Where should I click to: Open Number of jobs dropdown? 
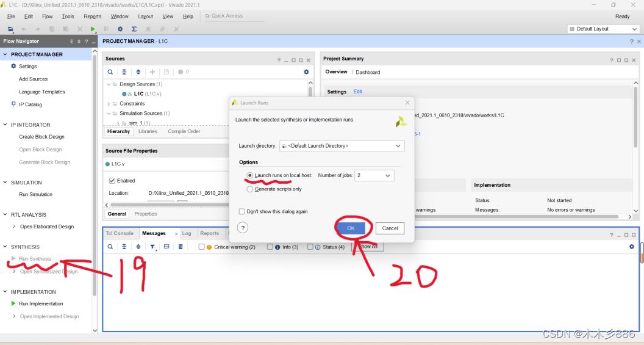point(374,176)
